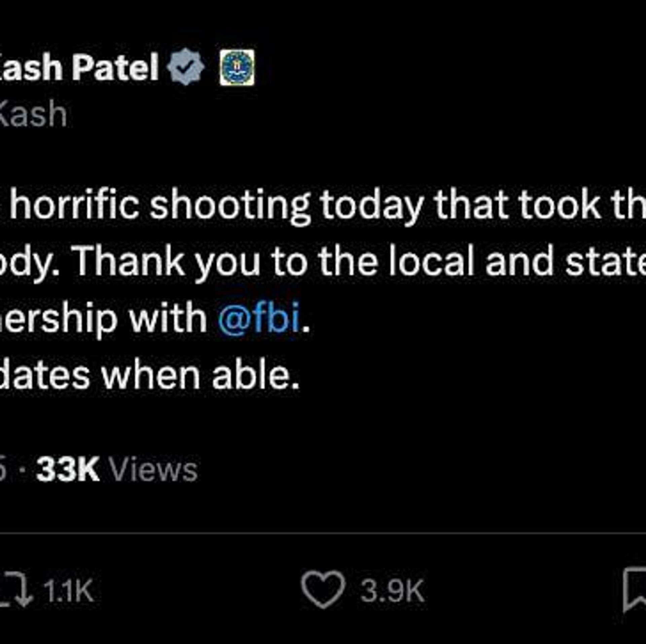This screenshot has height=644, width=646.
Task: Open the blue @fbi mention link
Action: coord(258,318)
